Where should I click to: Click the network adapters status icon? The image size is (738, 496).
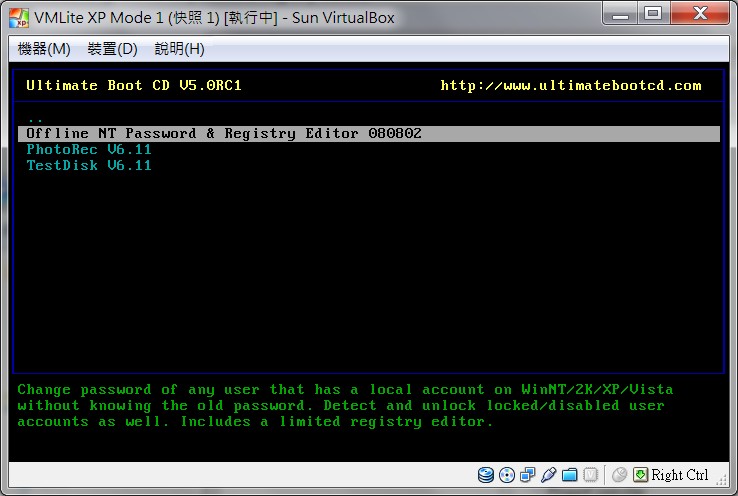tap(528, 475)
